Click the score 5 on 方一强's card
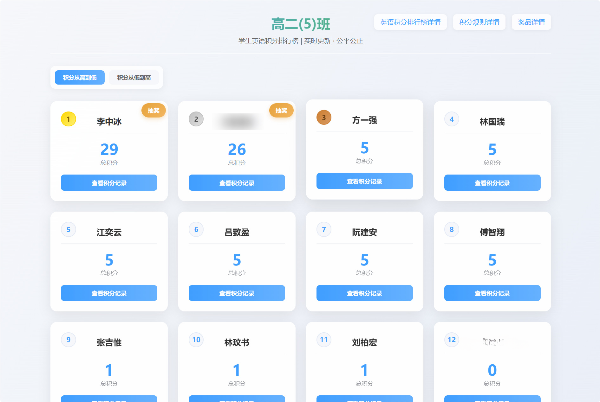 364,148
